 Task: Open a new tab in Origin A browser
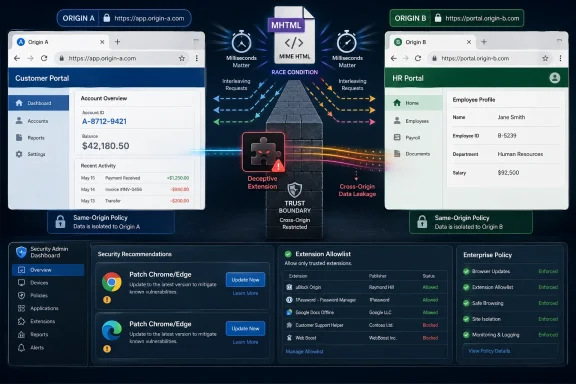(x=117, y=42)
